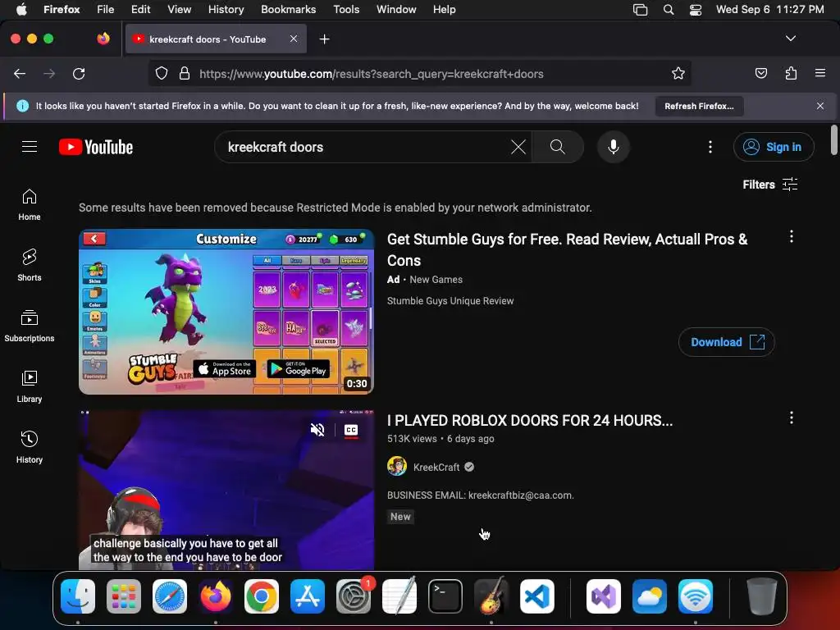Click the magnifying glass search button

click(557, 147)
